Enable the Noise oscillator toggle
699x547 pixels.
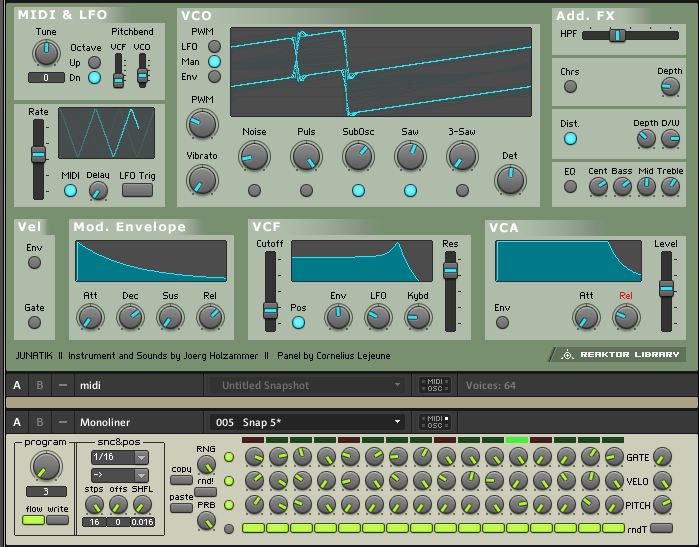coord(254,191)
